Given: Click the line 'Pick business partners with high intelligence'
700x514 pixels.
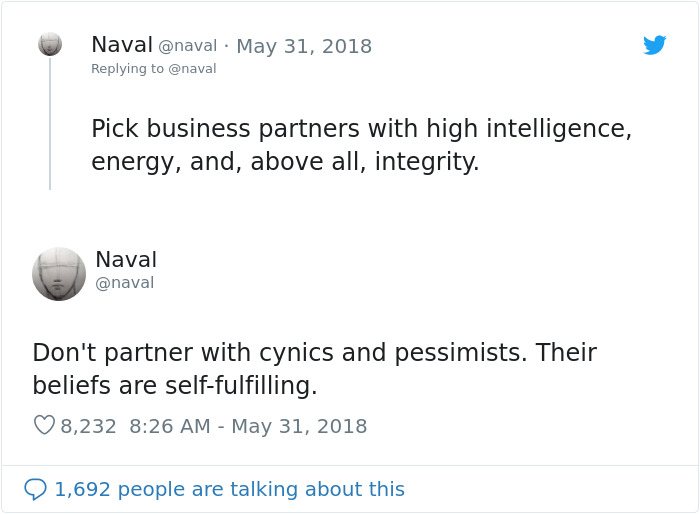Looking at the screenshot, I should pos(361,129).
